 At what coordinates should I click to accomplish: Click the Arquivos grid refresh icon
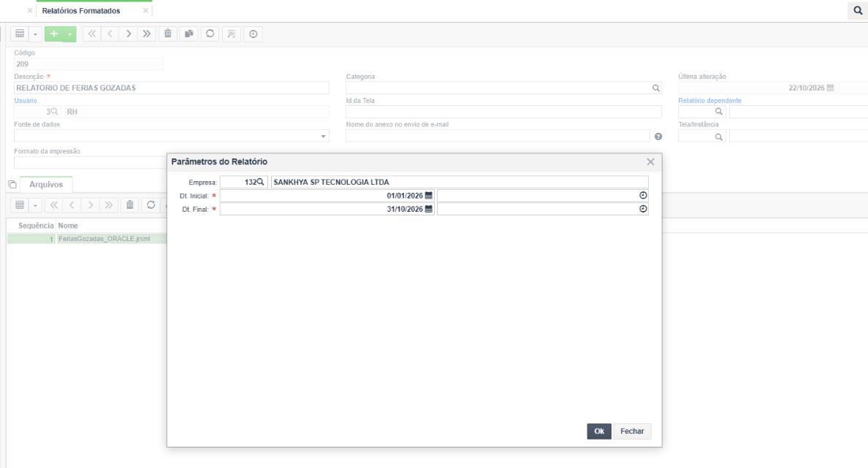tap(151, 205)
